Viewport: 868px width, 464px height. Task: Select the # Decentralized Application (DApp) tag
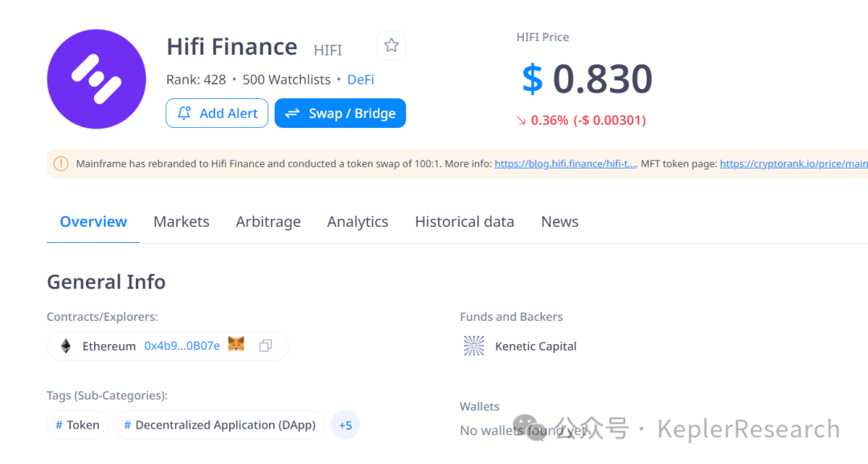(219, 425)
